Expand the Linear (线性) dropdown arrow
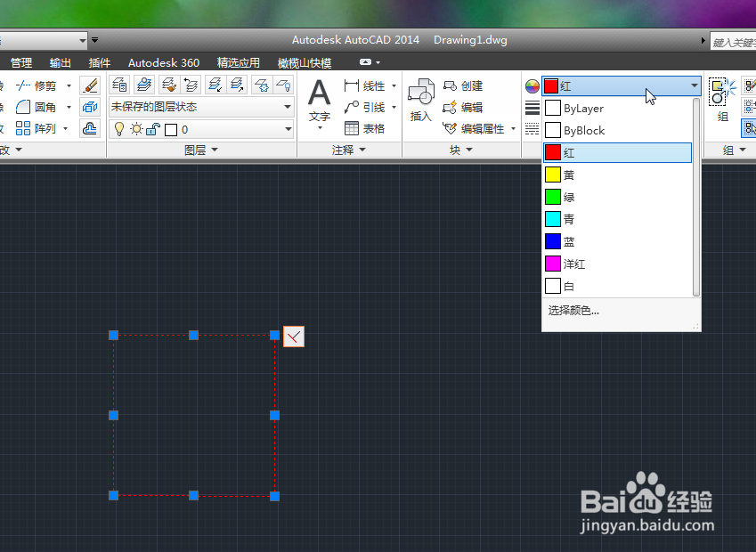This screenshot has width=756, height=552. click(x=394, y=85)
